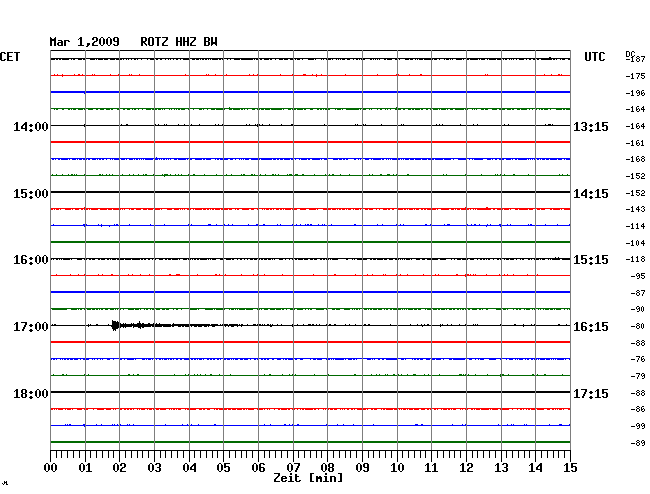
Task: Click minute tick label "12"
Action: click(466, 467)
